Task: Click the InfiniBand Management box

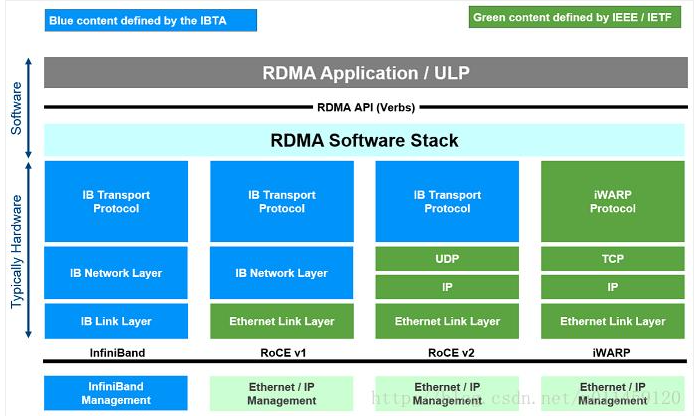Action: (x=116, y=393)
